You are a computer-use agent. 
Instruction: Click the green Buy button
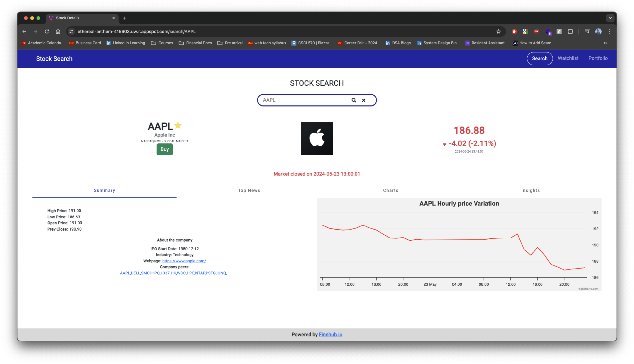pyautogui.click(x=164, y=149)
